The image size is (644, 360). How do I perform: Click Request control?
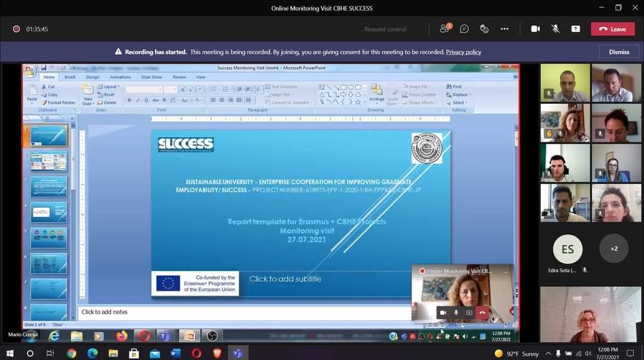385,29
